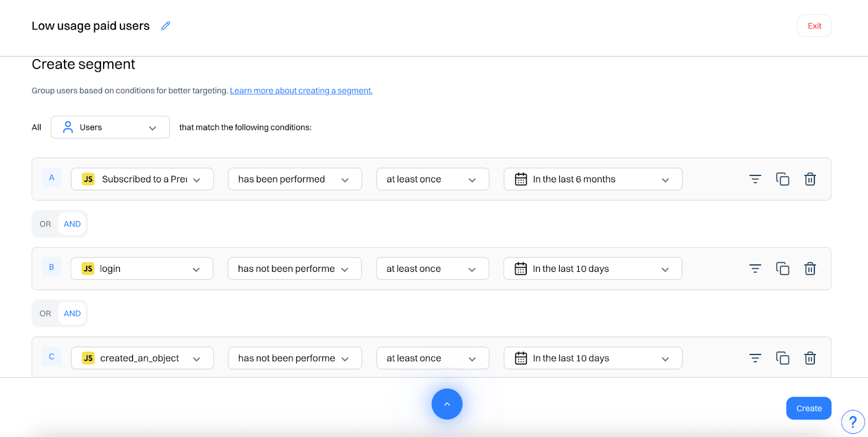The image size is (868, 437).
Task: Edit the segment name with pencil icon
Action: click(x=166, y=26)
